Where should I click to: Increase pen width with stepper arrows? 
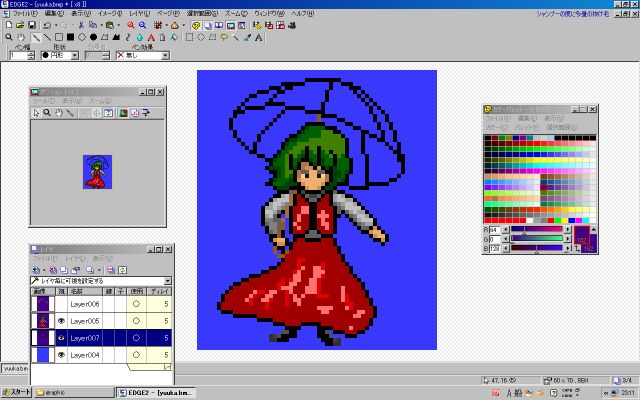31,53
